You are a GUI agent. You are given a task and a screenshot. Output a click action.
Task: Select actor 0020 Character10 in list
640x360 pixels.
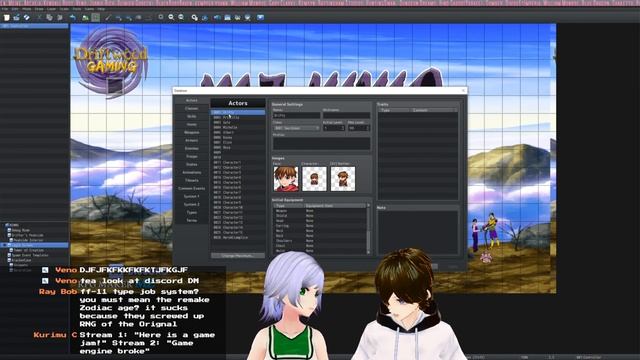tap(238, 207)
